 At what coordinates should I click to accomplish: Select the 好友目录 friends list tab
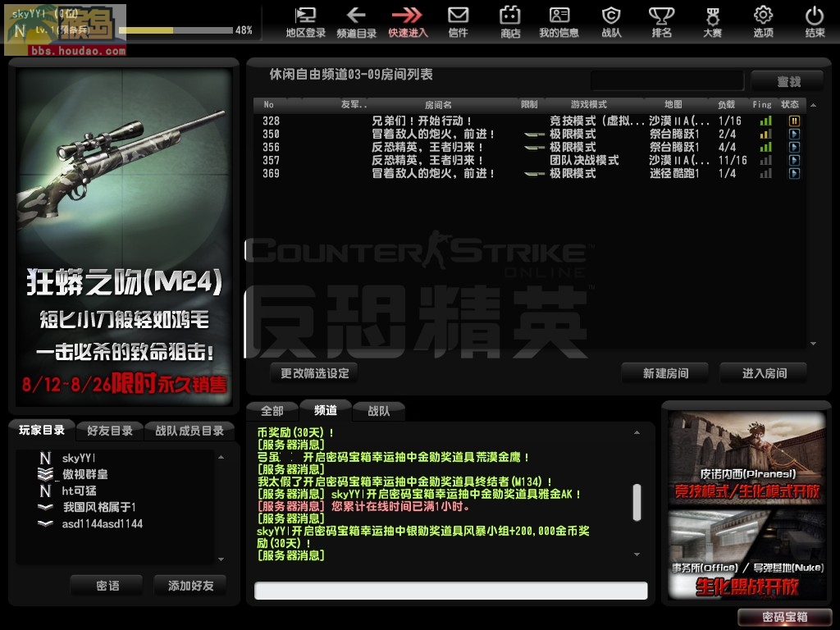109,430
